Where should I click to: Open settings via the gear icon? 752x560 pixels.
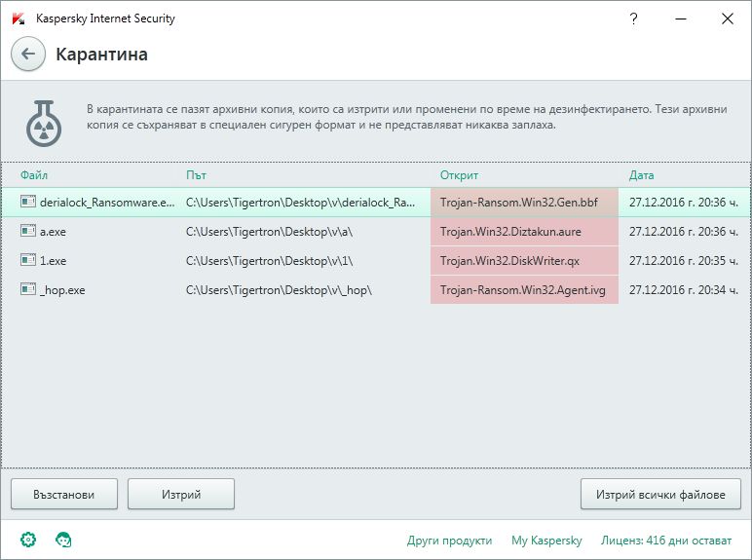pos(28,540)
